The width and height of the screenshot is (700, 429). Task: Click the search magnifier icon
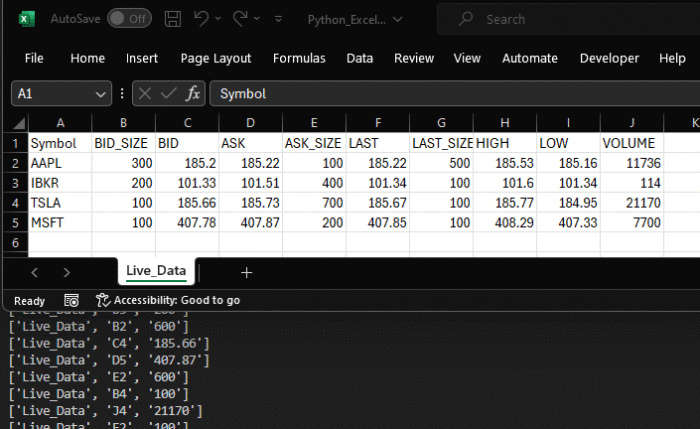466,19
